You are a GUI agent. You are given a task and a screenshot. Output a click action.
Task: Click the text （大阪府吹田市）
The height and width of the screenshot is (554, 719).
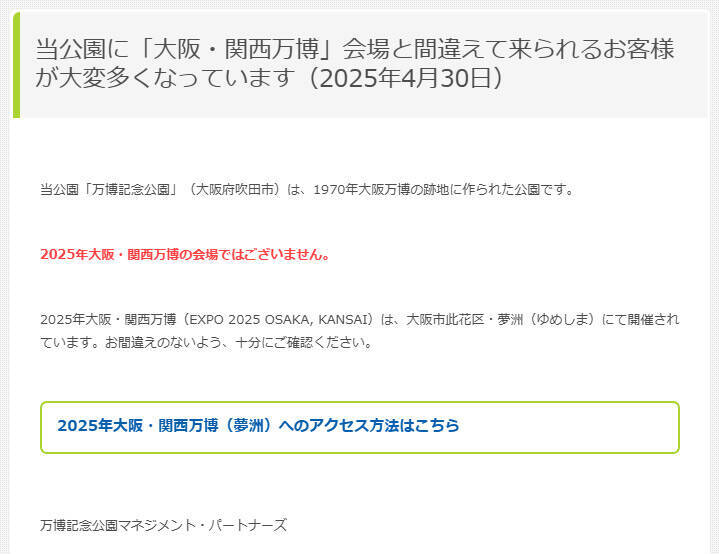tap(235, 189)
